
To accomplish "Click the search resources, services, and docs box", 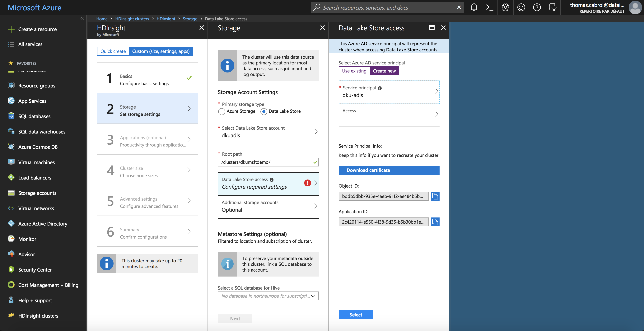I will (387, 7).
